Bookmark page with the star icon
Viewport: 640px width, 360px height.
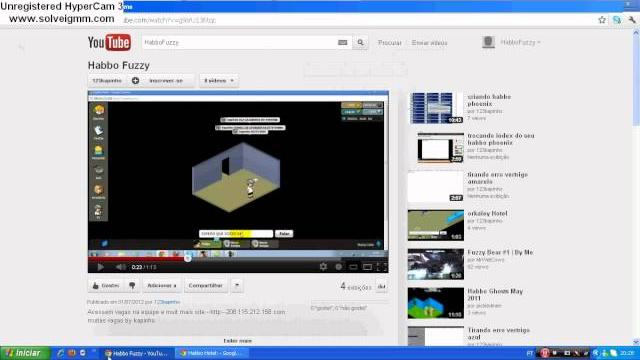tap(602, 20)
